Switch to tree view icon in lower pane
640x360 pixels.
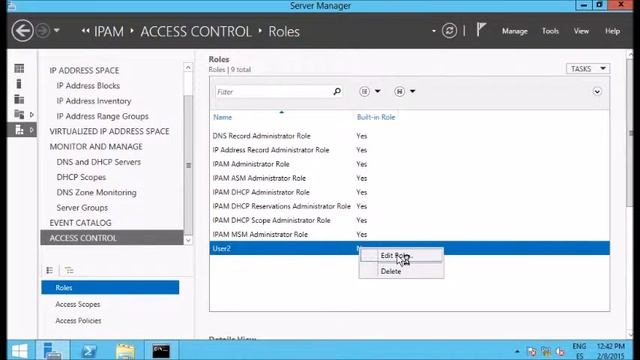click(x=69, y=270)
